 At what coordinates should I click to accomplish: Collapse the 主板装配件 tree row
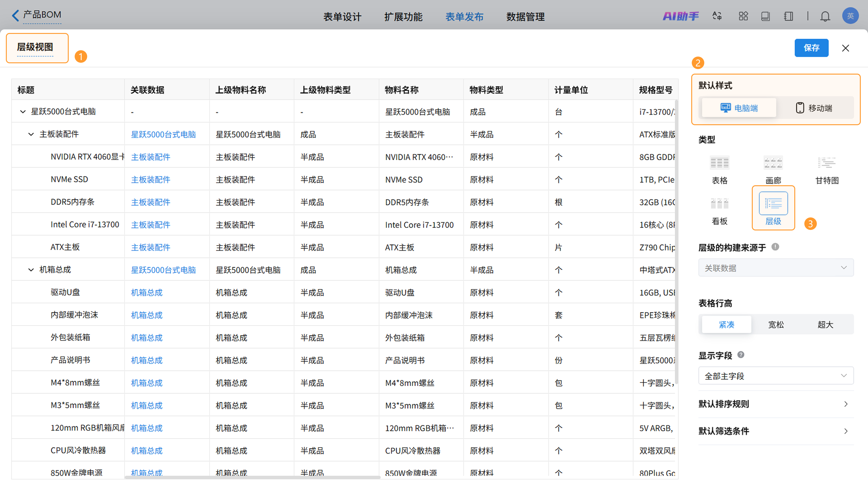(31, 134)
